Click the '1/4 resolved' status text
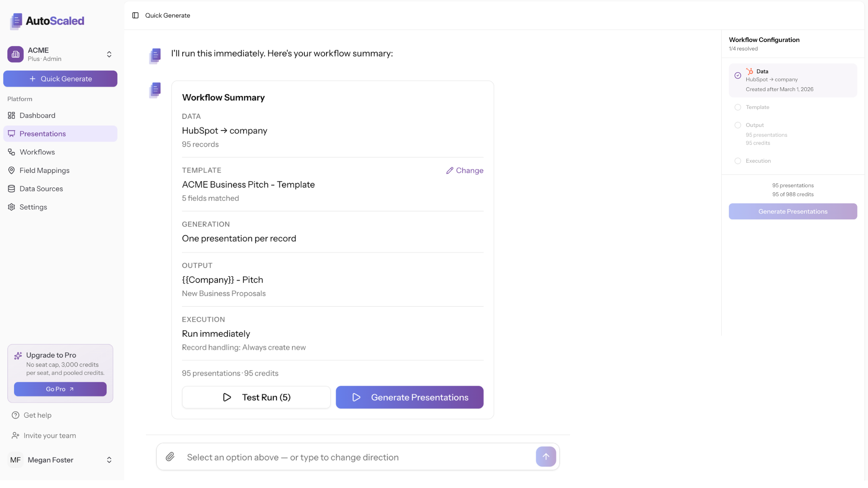868x488 pixels. [x=743, y=49]
